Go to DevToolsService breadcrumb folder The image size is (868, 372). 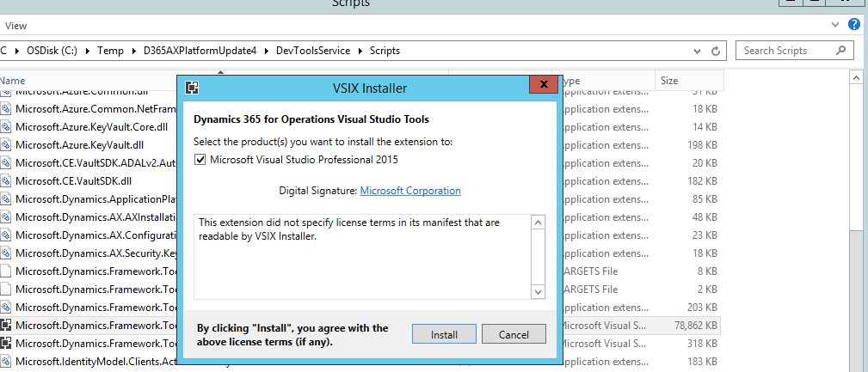pos(314,51)
